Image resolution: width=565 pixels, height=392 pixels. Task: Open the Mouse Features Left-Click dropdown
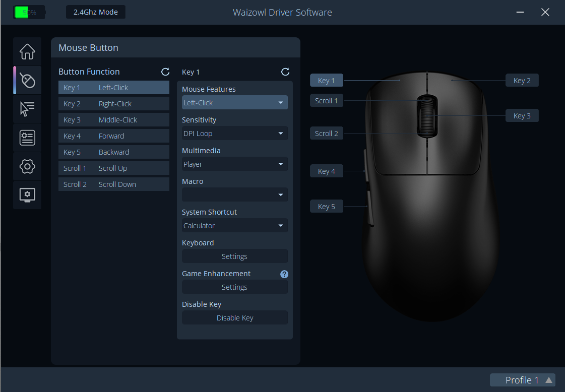click(x=234, y=103)
